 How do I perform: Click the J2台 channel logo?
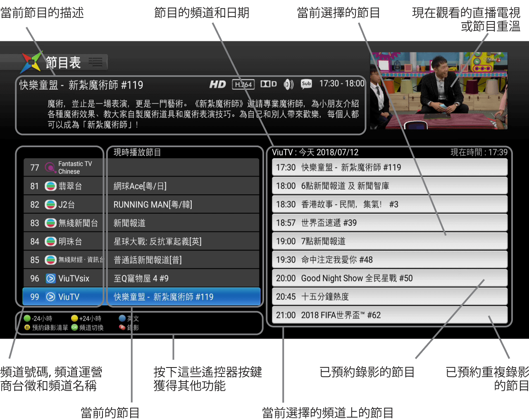[x=50, y=205]
